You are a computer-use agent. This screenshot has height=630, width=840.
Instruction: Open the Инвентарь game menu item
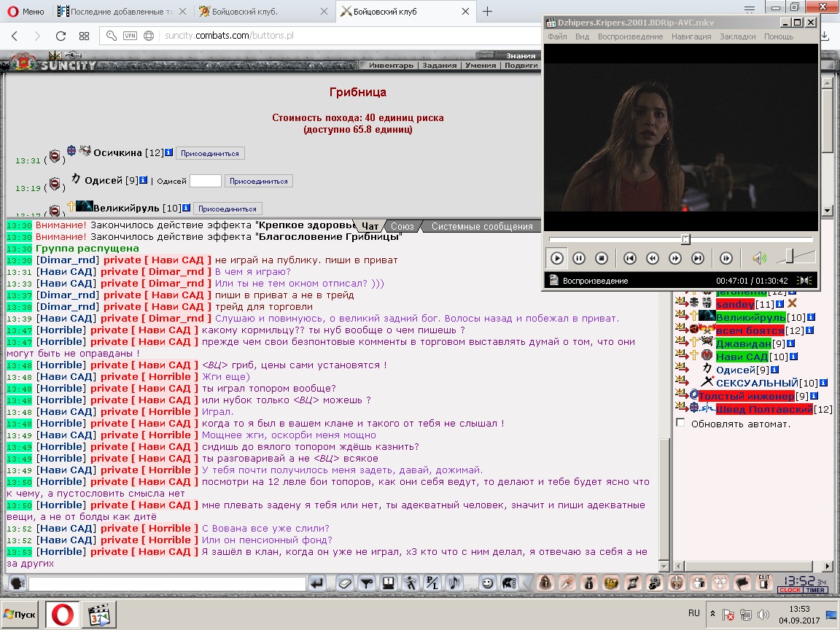(x=391, y=66)
